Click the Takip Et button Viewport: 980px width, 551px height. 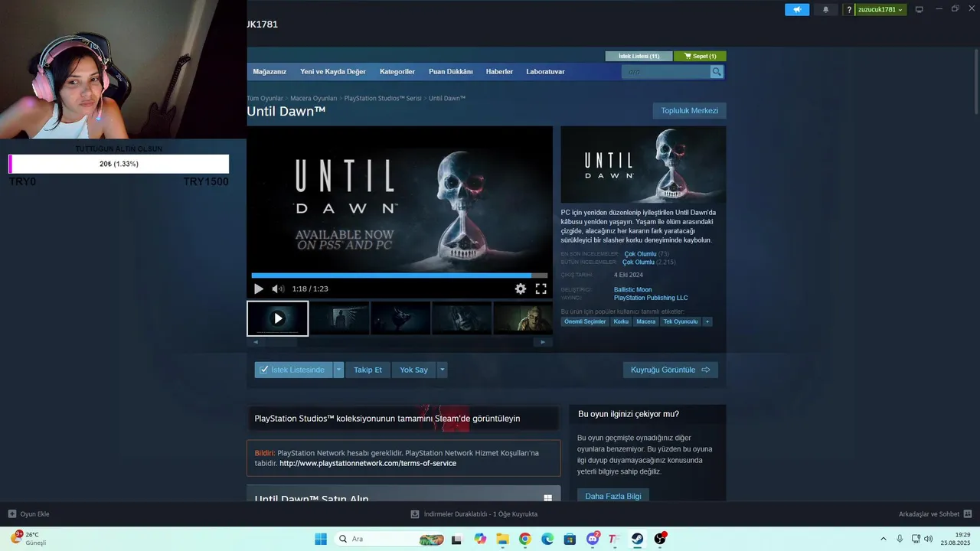pos(367,370)
